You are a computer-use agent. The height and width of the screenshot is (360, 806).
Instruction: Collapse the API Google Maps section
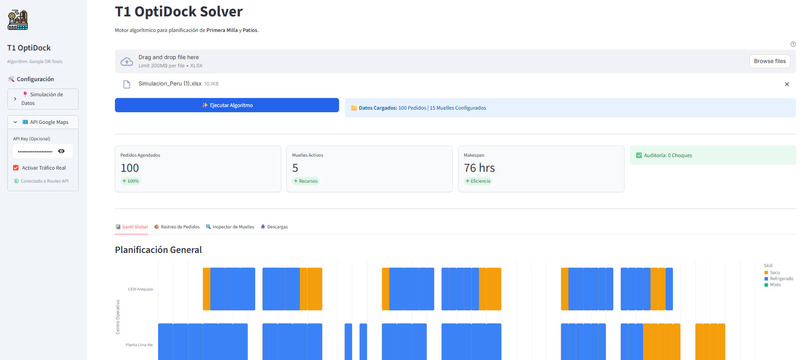[43, 122]
